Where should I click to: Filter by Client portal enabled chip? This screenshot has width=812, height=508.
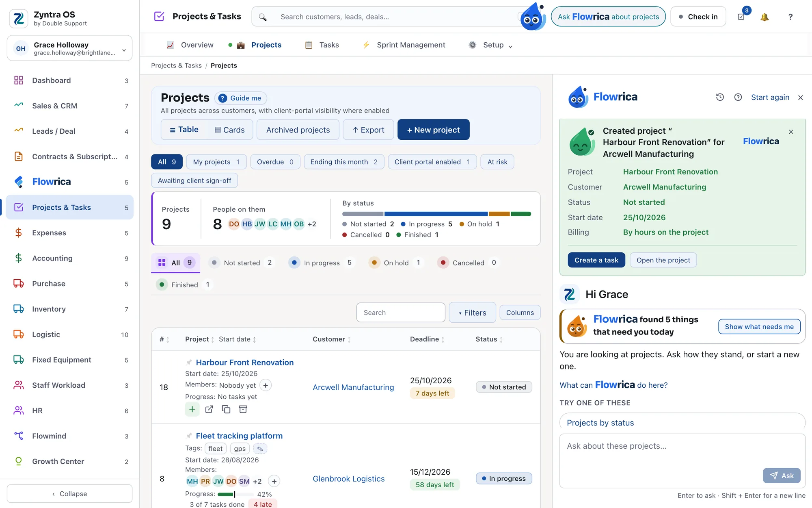point(432,162)
